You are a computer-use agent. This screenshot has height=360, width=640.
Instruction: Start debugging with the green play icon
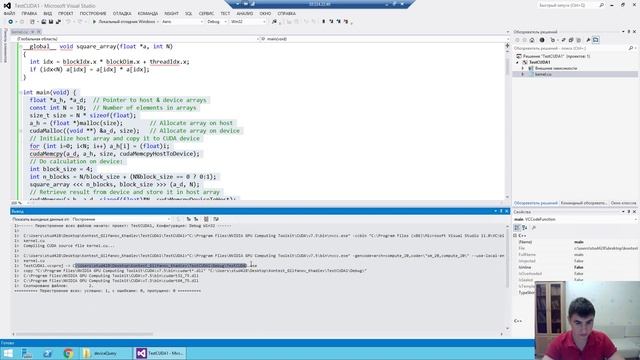(94, 22)
